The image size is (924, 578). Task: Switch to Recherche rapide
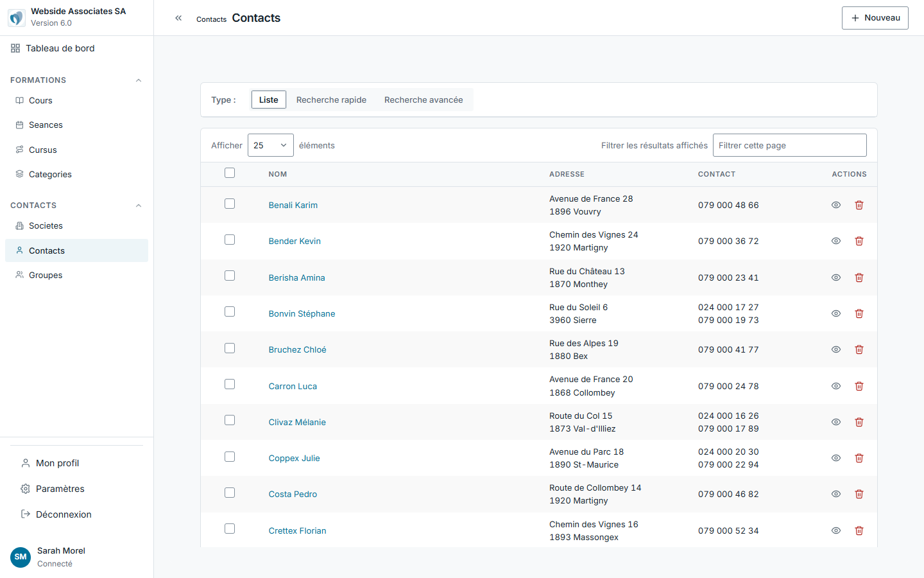click(x=331, y=100)
